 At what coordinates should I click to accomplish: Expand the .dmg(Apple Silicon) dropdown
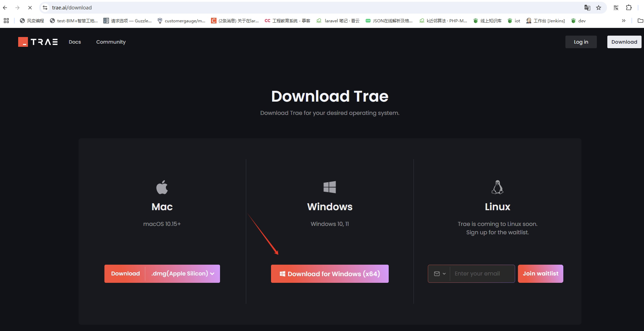[x=183, y=274]
